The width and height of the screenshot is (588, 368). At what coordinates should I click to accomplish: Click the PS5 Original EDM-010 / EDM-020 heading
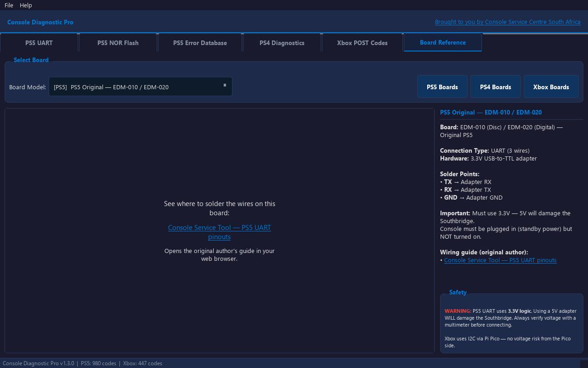click(x=491, y=112)
